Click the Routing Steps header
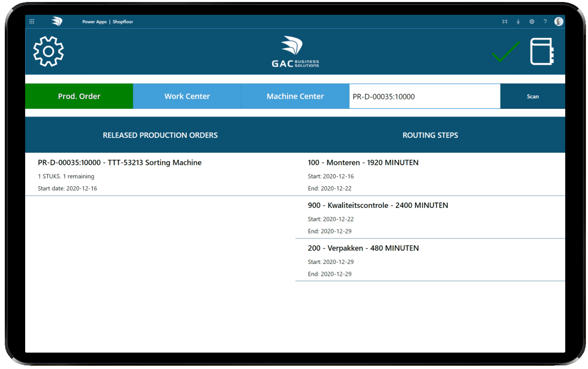Screen dimensions: 588x369 click(x=430, y=135)
